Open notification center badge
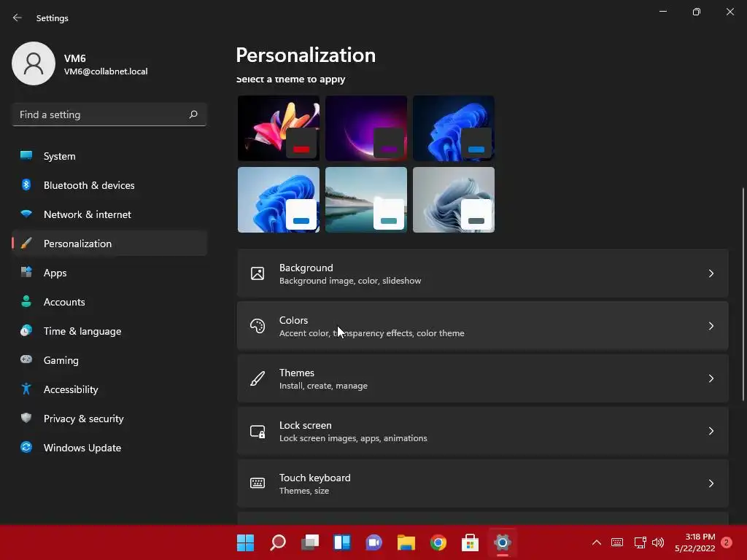Image resolution: width=747 pixels, height=560 pixels. point(727,542)
